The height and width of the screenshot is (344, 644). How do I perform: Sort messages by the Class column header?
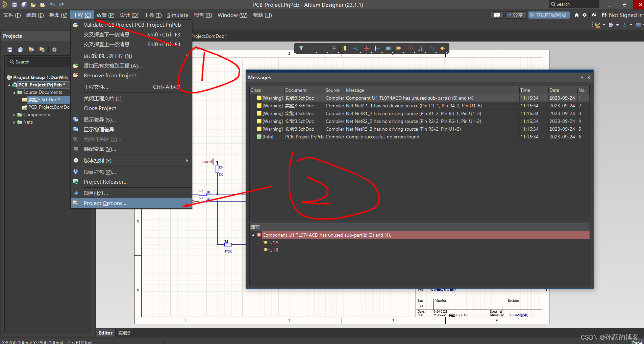click(x=267, y=90)
